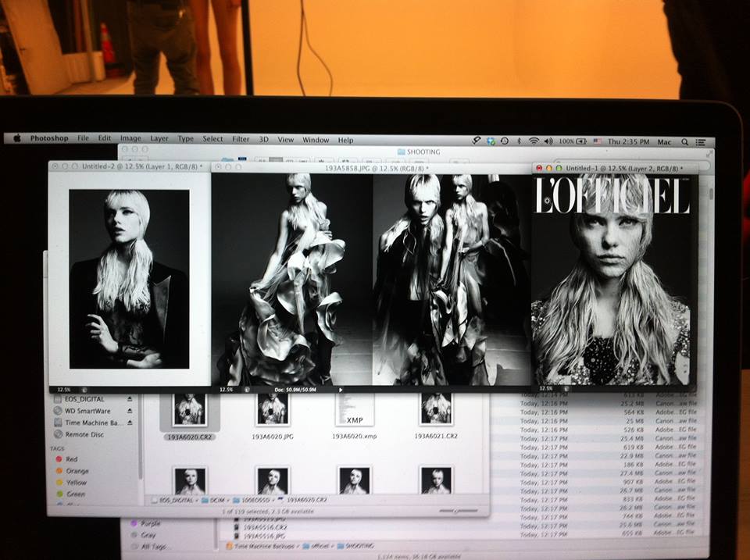Select the 193A6020.xmp file icon
The height and width of the screenshot is (560, 750).
(355, 410)
